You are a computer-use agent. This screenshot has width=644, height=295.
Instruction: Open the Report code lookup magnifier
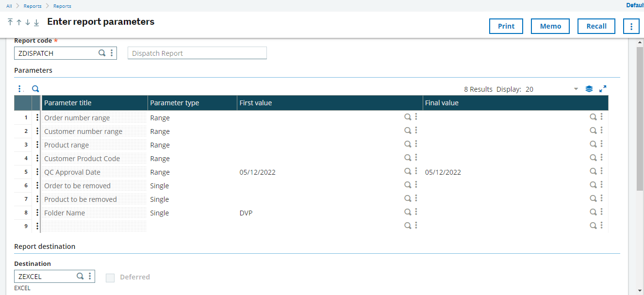tap(102, 53)
